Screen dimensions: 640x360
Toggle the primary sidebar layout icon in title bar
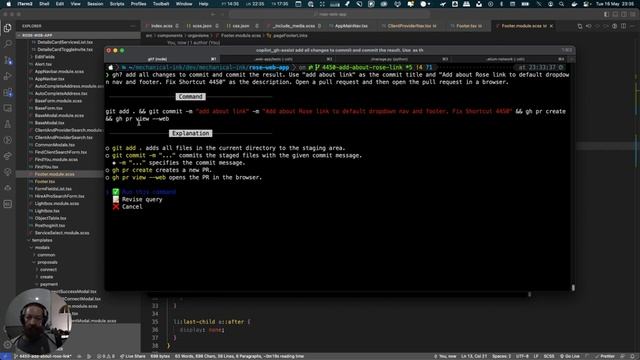[x=607, y=14]
